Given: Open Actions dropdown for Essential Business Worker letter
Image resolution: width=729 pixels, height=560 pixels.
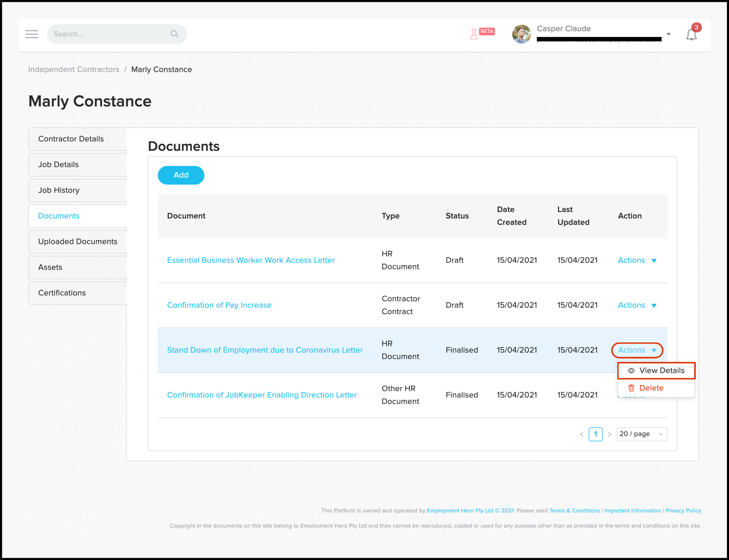Looking at the screenshot, I should pyautogui.click(x=637, y=260).
